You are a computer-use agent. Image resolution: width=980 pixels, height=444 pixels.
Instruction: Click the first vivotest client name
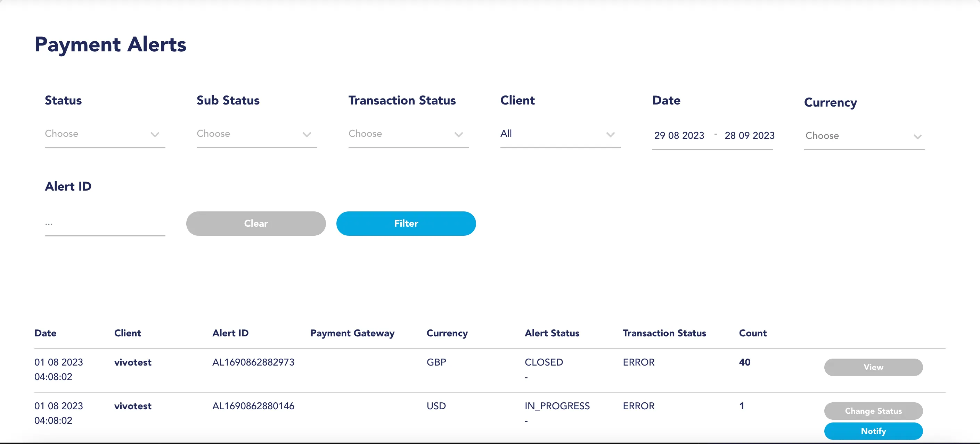point(132,362)
